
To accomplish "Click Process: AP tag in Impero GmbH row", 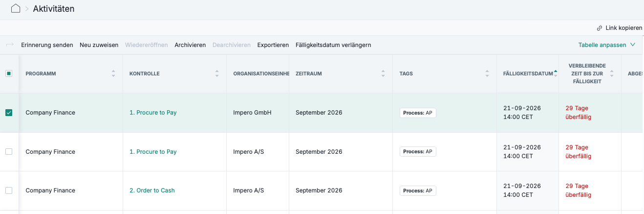I will point(418,113).
